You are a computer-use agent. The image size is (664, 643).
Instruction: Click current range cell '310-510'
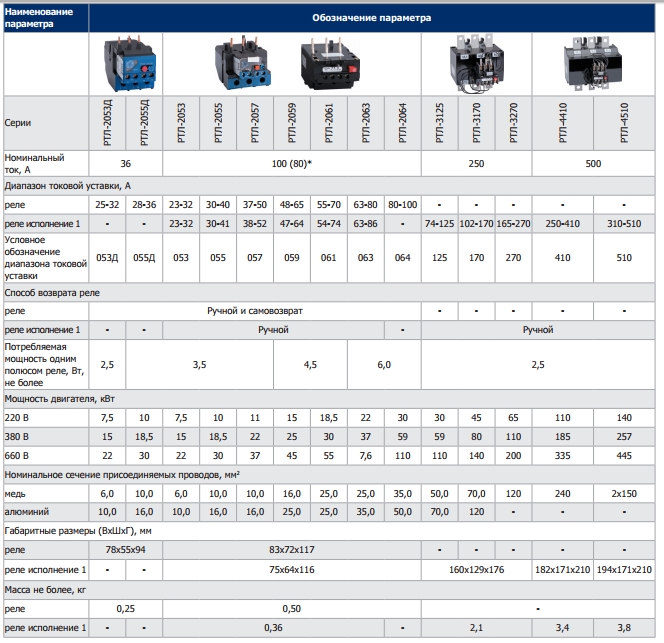pos(624,224)
